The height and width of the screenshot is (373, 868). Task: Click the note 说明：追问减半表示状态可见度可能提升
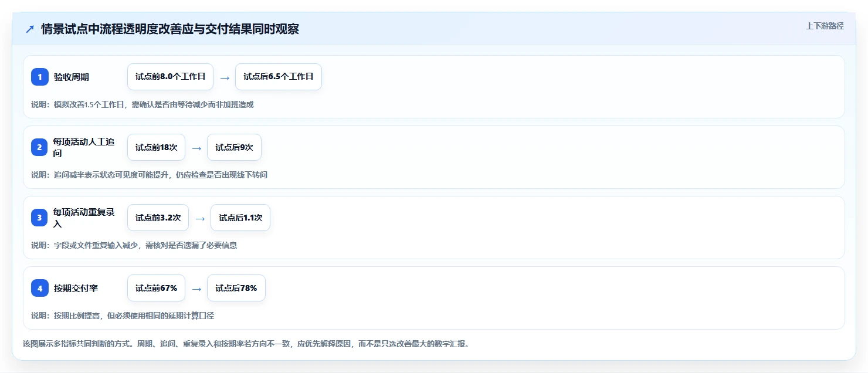point(150,175)
